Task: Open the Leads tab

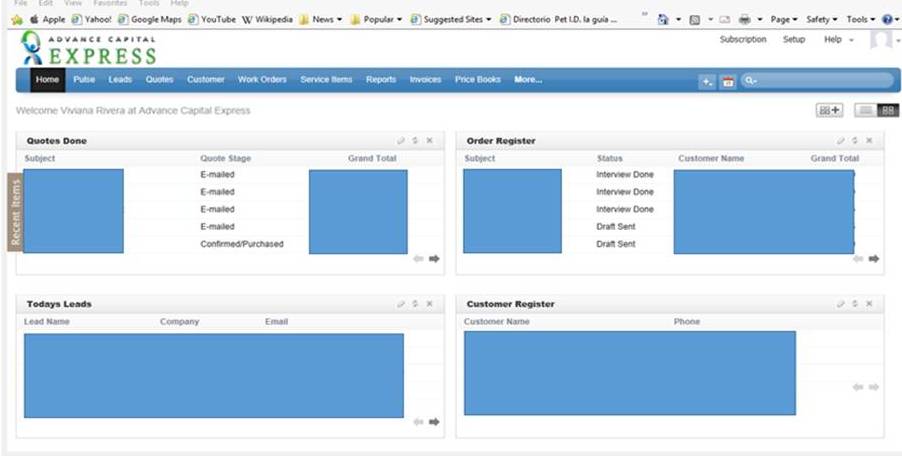Action: pos(120,80)
